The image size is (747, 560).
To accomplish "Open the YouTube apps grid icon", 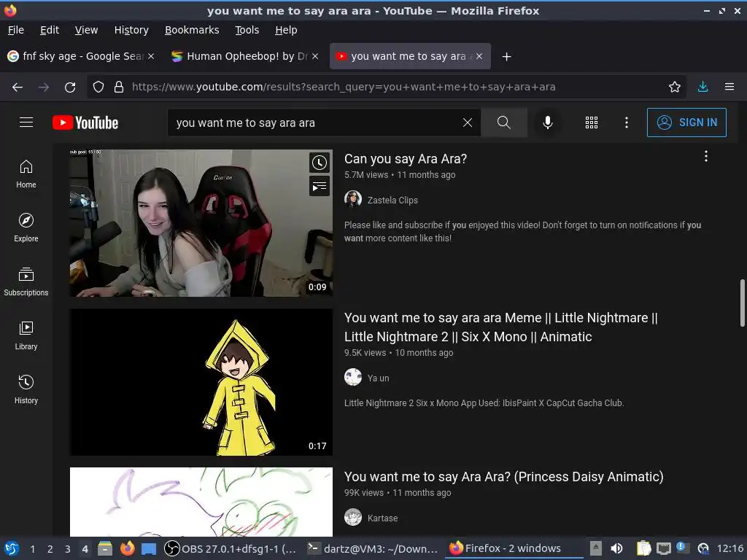I will [x=591, y=122].
